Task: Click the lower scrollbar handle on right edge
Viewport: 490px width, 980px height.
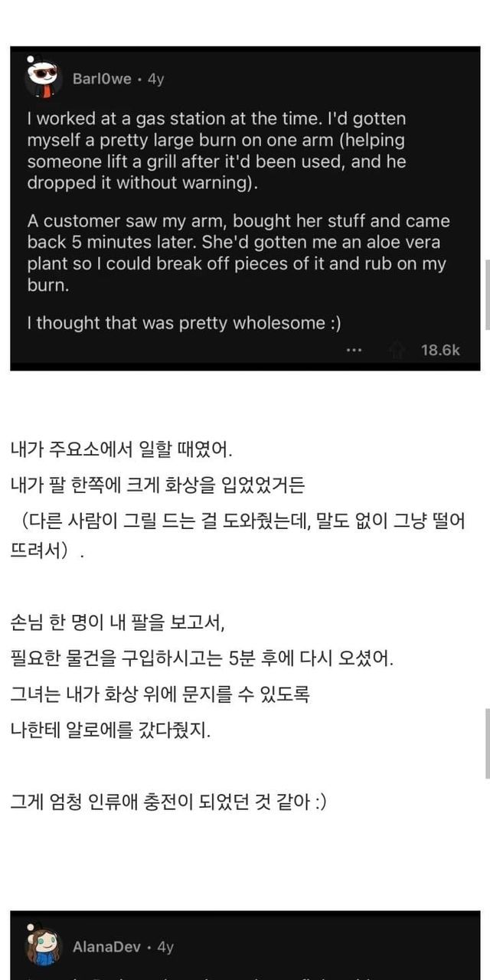Action: pyautogui.click(x=487, y=743)
